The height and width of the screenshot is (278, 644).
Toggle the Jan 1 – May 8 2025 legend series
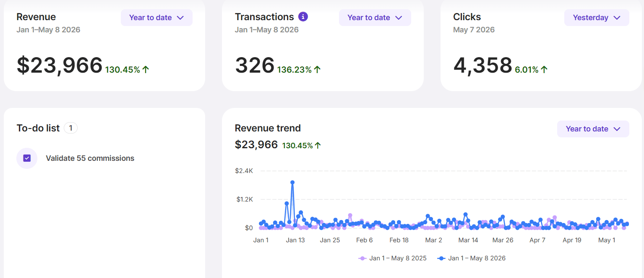tap(392, 258)
